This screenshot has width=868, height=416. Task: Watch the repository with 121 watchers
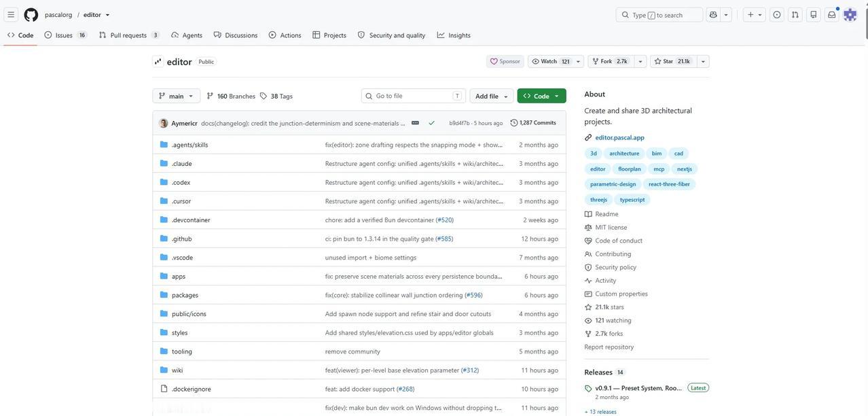coord(551,61)
